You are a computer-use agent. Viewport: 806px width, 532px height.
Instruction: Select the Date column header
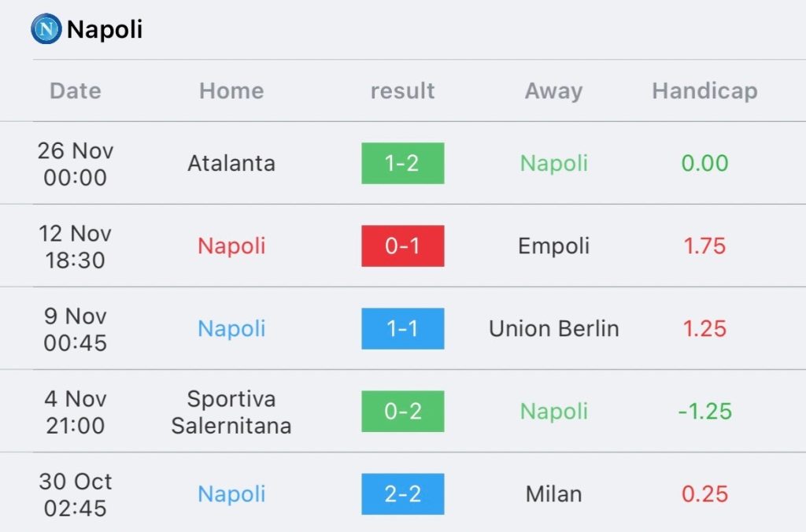coord(76,91)
